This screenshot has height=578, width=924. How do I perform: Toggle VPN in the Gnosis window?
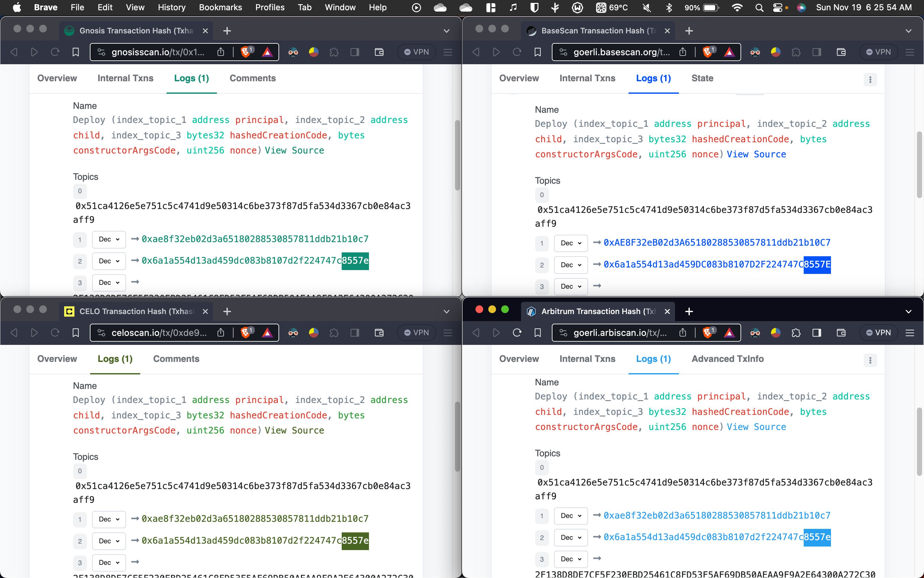[x=416, y=52]
